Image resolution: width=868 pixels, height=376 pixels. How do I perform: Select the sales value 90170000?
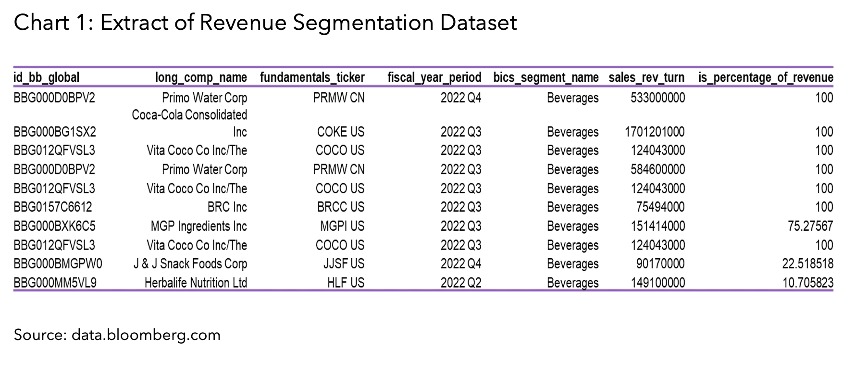[x=661, y=264]
